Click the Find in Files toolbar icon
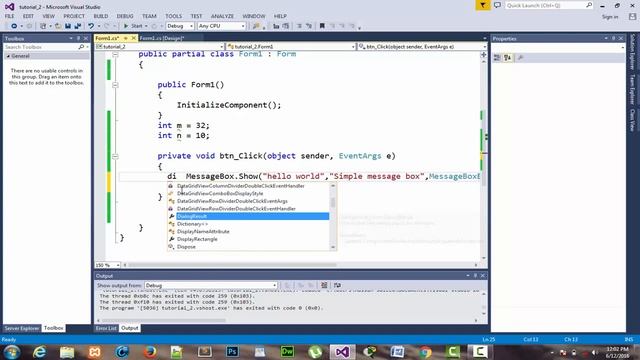The image size is (640, 360). coord(256,26)
